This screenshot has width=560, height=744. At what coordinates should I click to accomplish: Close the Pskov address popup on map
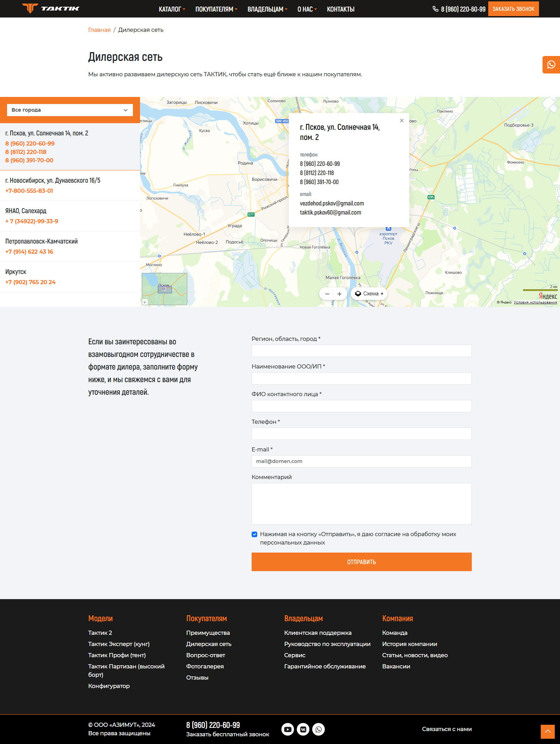click(402, 120)
